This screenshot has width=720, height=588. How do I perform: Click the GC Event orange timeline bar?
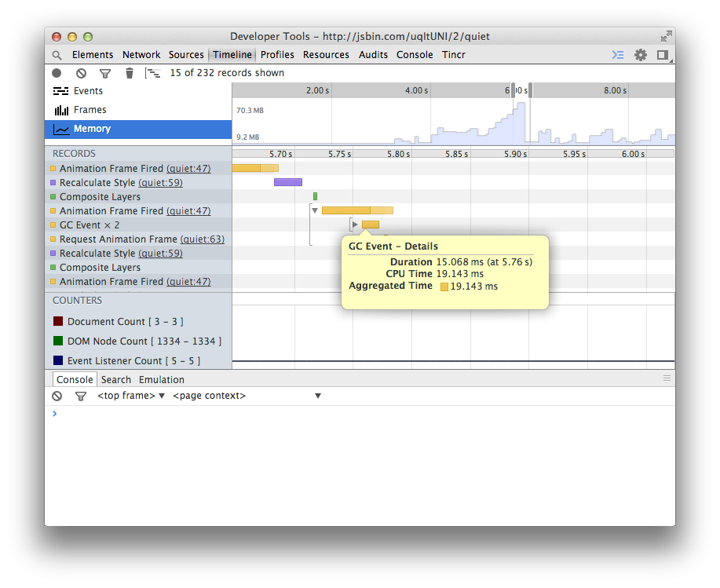coord(371,225)
